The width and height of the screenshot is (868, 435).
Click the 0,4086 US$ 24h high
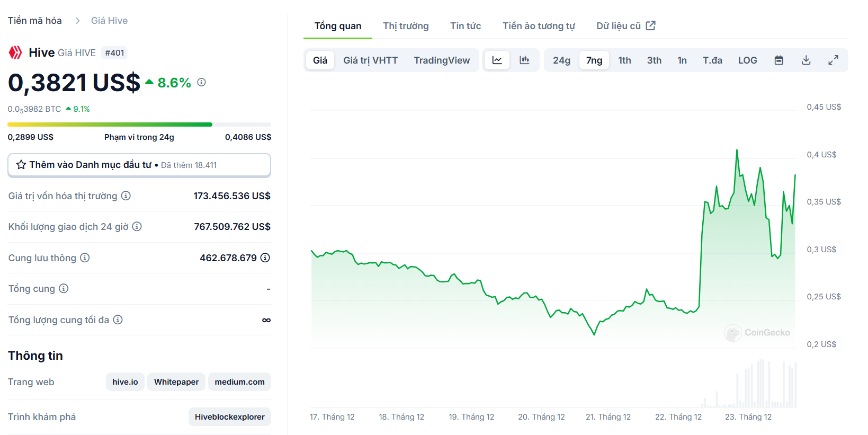[x=248, y=137]
